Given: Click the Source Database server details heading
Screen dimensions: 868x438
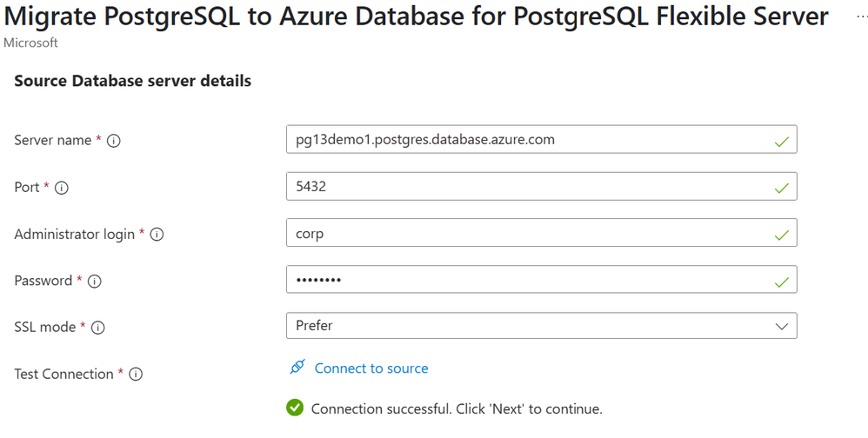Looking at the screenshot, I should click(x=133, y=81).
